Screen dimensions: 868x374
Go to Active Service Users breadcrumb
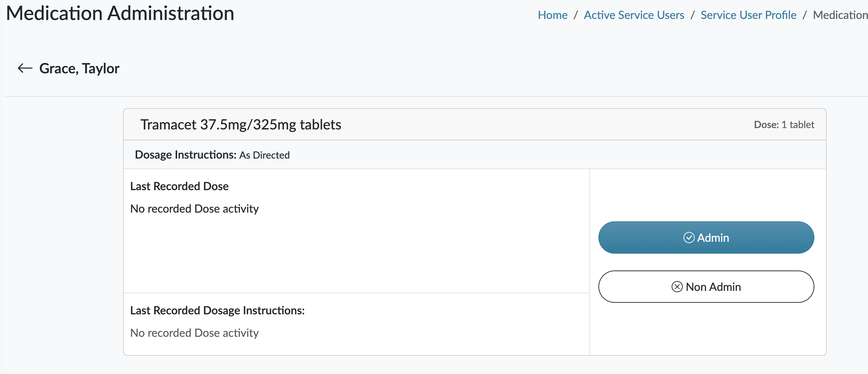tap(634, 15)
